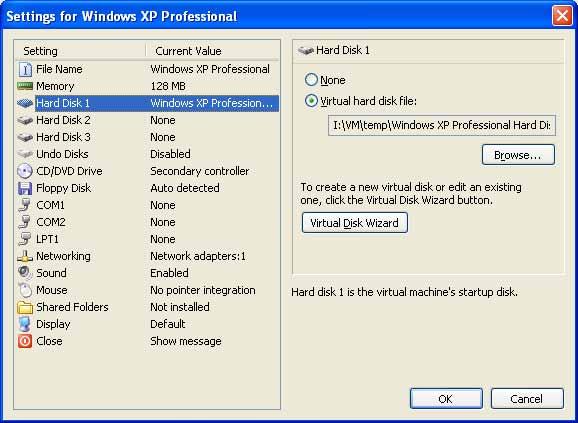Select the File Name setting row

(147, 69)
